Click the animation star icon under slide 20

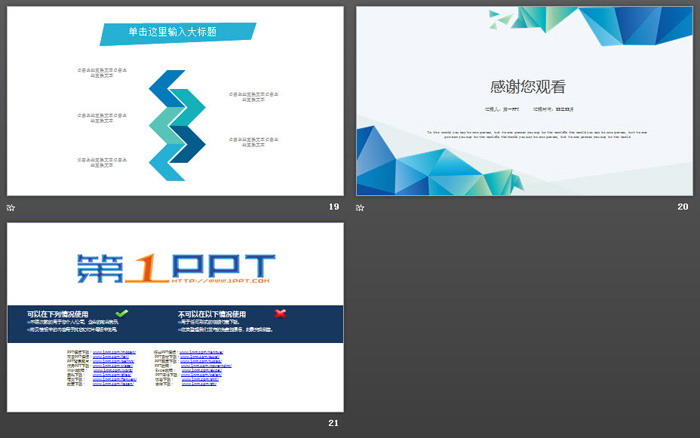tap(360, 208)
